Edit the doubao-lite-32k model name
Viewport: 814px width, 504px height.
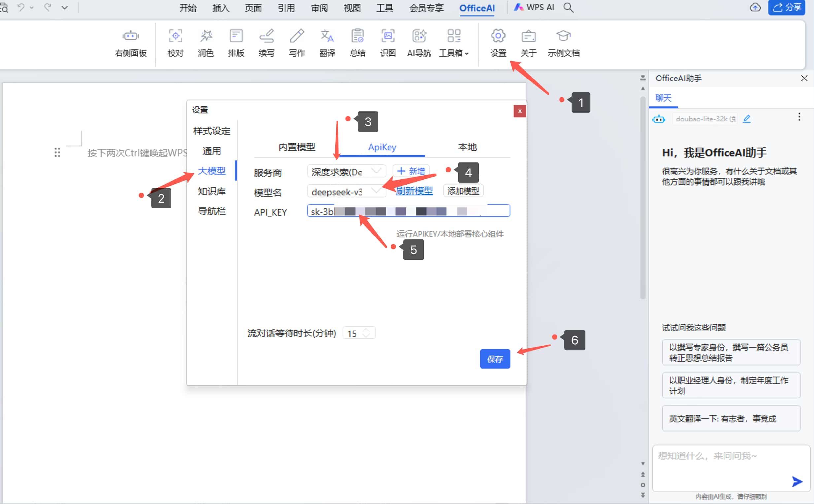pos(747,119)
